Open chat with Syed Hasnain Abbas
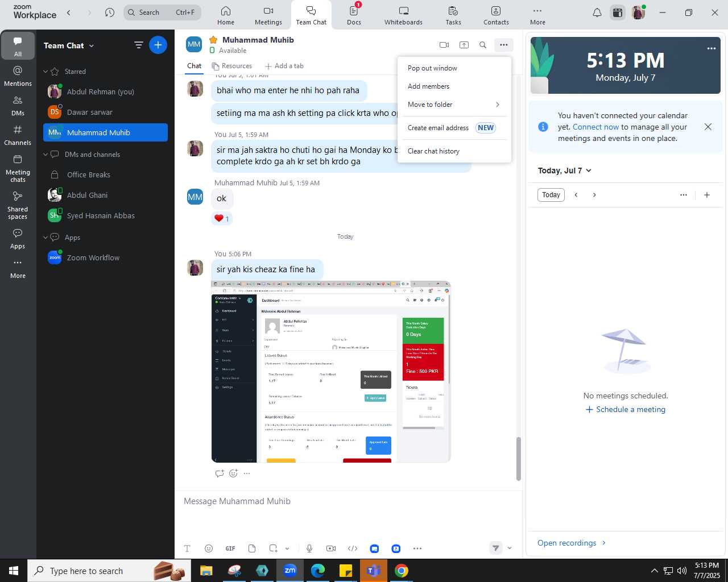This screenshot has width=728, height=582. 105,215
